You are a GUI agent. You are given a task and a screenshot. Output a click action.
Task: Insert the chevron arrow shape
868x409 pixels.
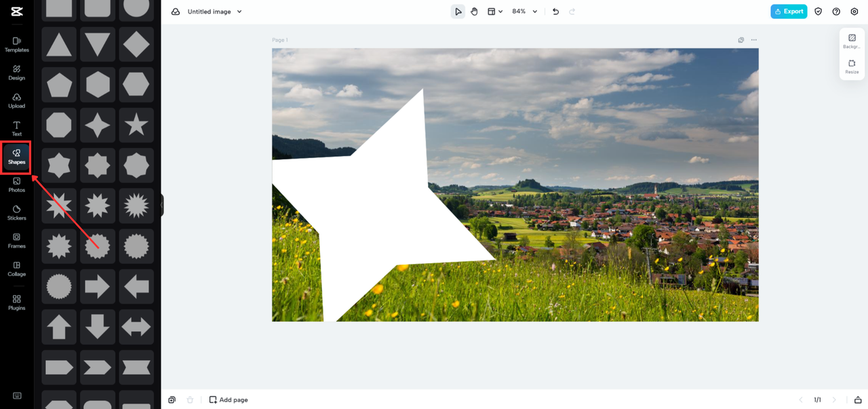click(x=98, y=368)
